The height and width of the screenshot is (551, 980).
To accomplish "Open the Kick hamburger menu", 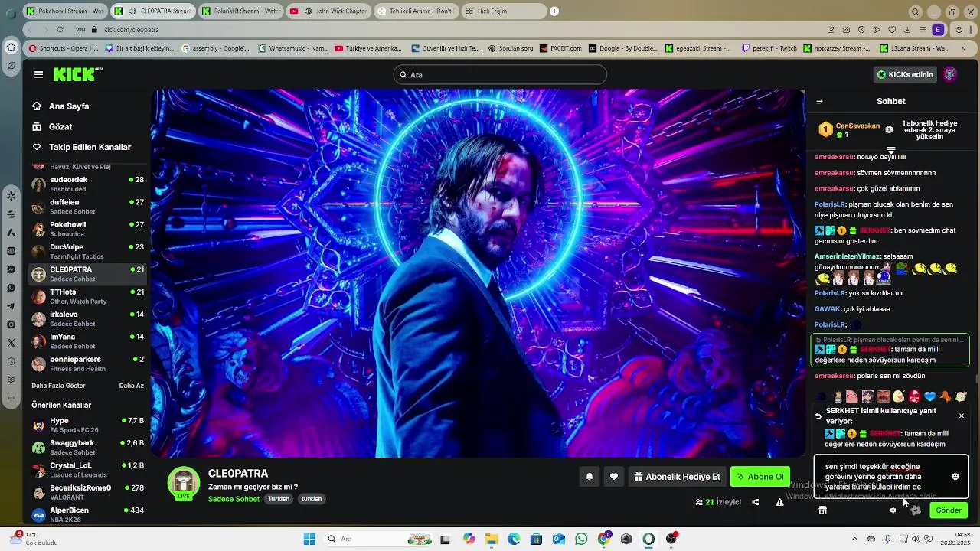I will tap(38, 74).
